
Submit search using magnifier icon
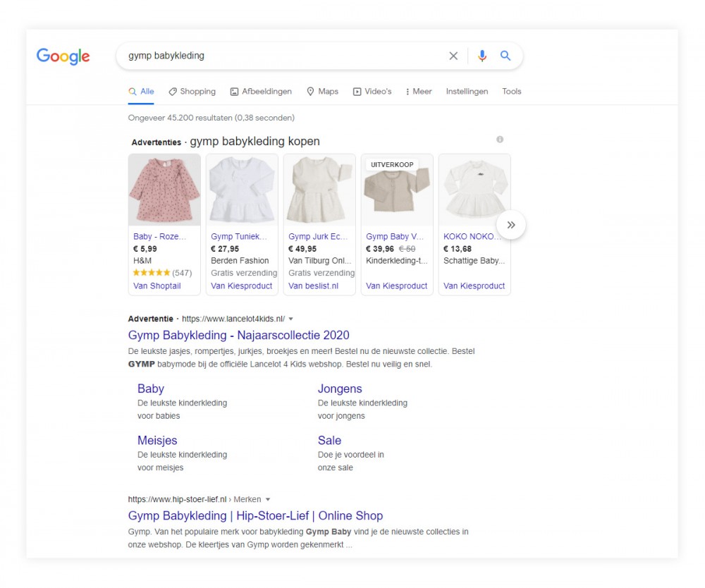(505, 56)
